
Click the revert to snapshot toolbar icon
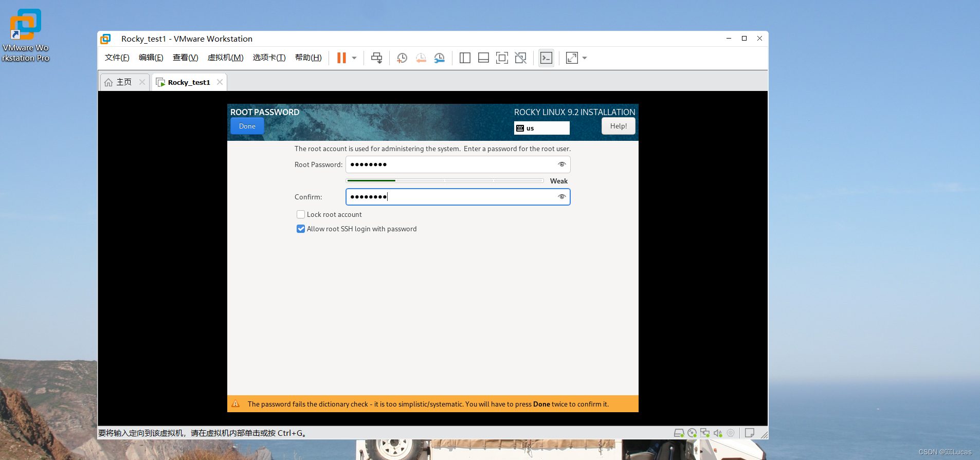(421, 58)
